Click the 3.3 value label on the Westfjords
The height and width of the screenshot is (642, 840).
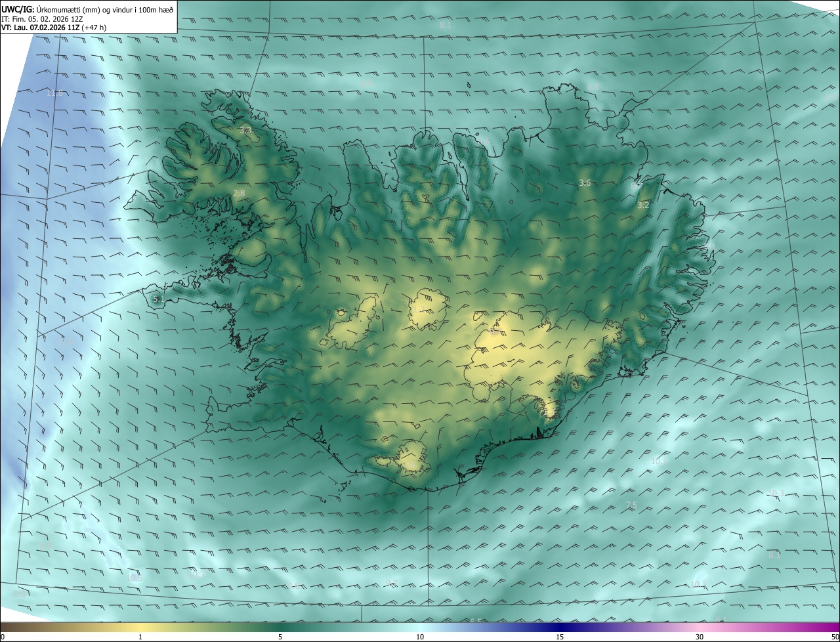(x=245, y=131)
